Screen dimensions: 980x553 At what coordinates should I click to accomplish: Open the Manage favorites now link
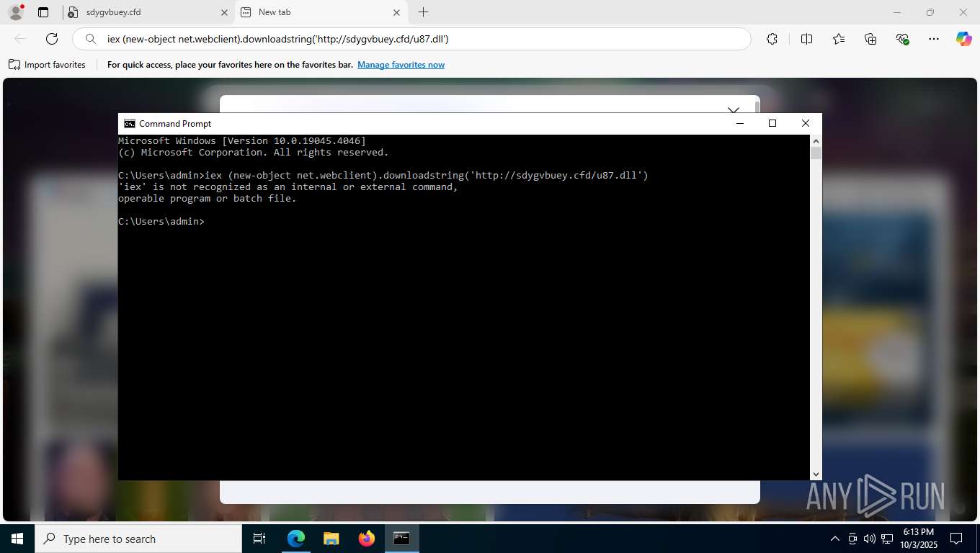[x=401, y=65]
